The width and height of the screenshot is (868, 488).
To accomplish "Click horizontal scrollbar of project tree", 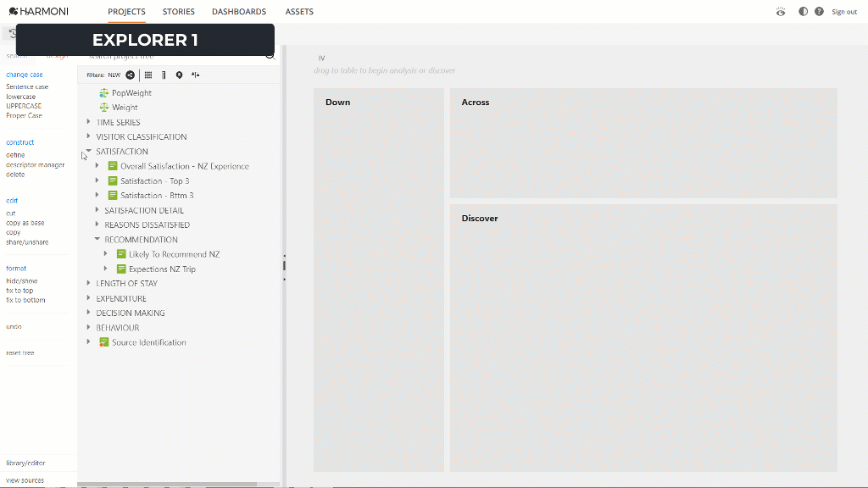I will point(167,485).
